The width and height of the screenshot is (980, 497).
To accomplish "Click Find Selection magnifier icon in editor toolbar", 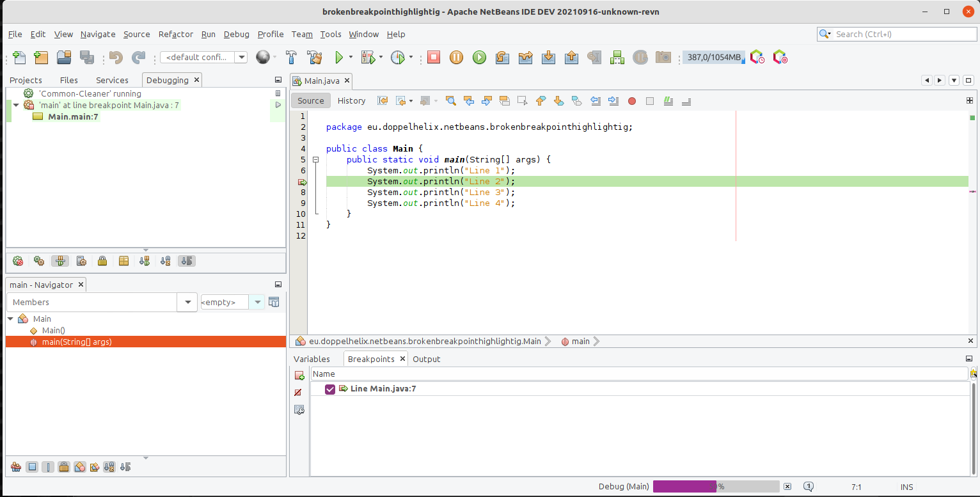I will tap(451, 100).
